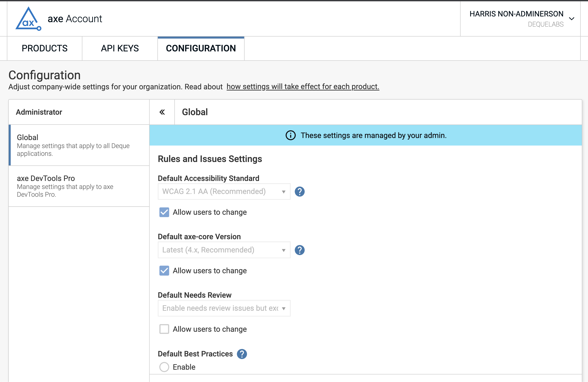
Task: Switch to the API Keys tab
Action: (120, 48)
